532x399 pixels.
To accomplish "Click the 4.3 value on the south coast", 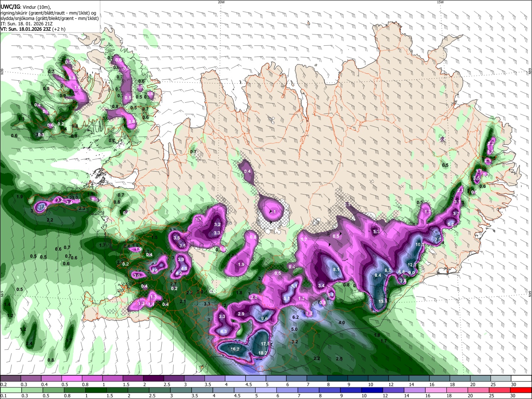I will click(224, 331).
